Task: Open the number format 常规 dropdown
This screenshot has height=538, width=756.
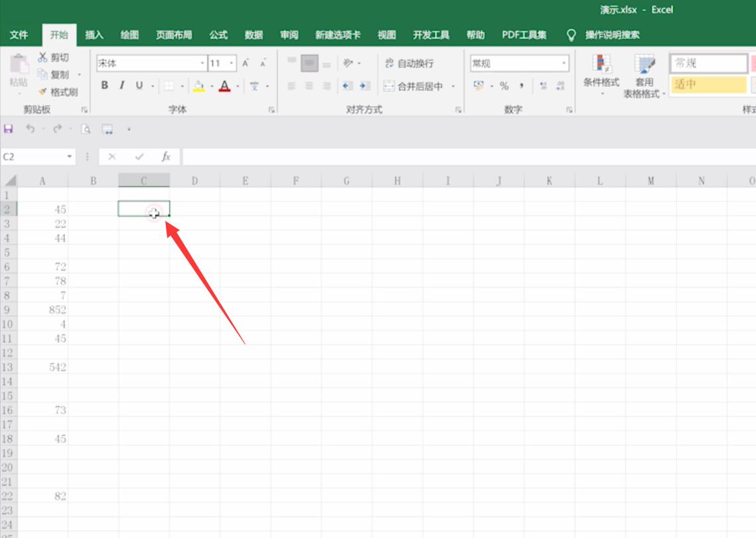Action: pos(564,63)
